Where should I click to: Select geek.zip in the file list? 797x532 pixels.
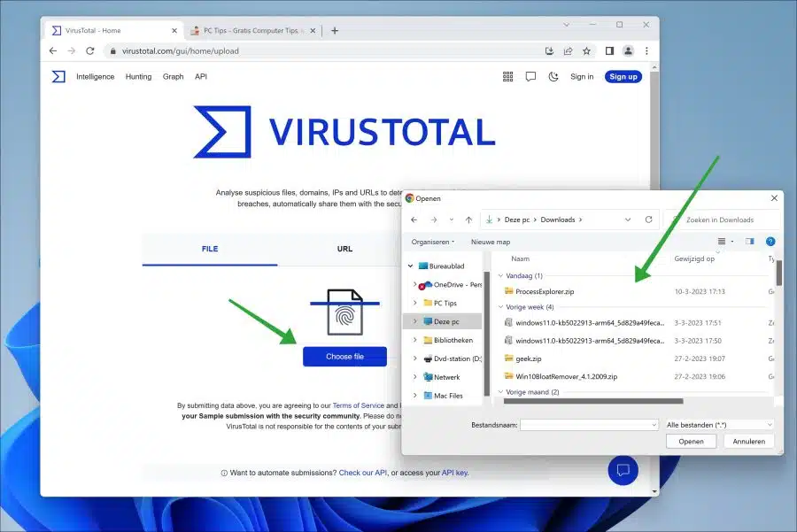pos(528,359)
